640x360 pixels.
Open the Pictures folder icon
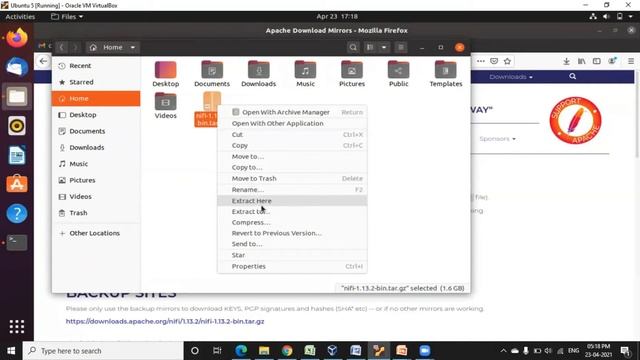tap(352, 74)
